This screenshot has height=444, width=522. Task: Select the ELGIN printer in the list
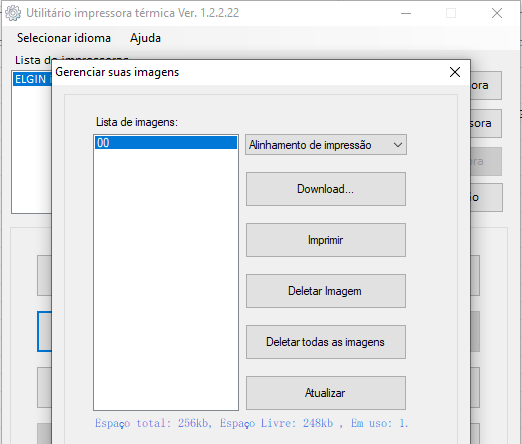[32, 79]
